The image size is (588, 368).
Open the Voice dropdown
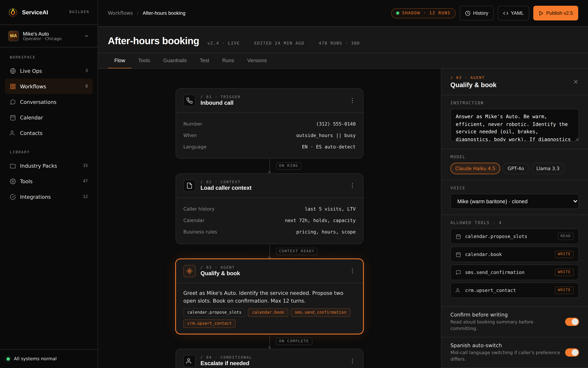tap(514, 201)
